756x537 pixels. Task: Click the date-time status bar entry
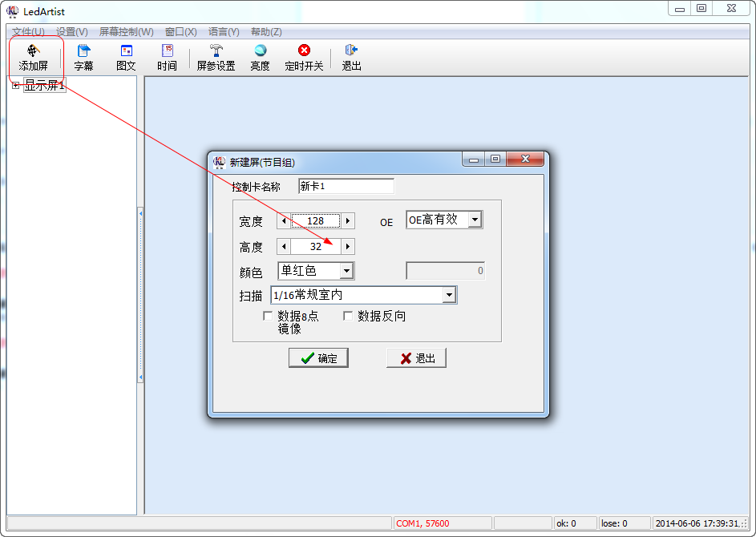[698, 523]
